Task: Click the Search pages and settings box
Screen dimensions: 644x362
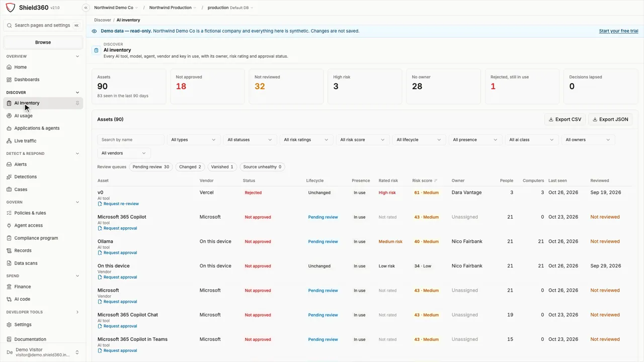Action: coord(43,25)
